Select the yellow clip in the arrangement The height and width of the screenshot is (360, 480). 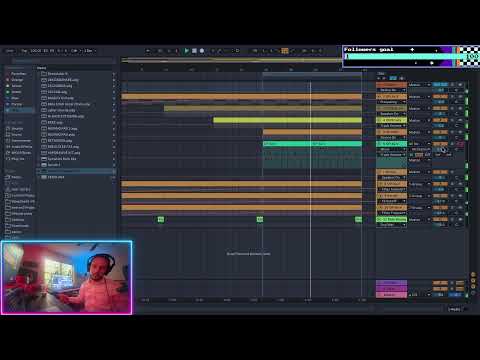coord(287,120)
